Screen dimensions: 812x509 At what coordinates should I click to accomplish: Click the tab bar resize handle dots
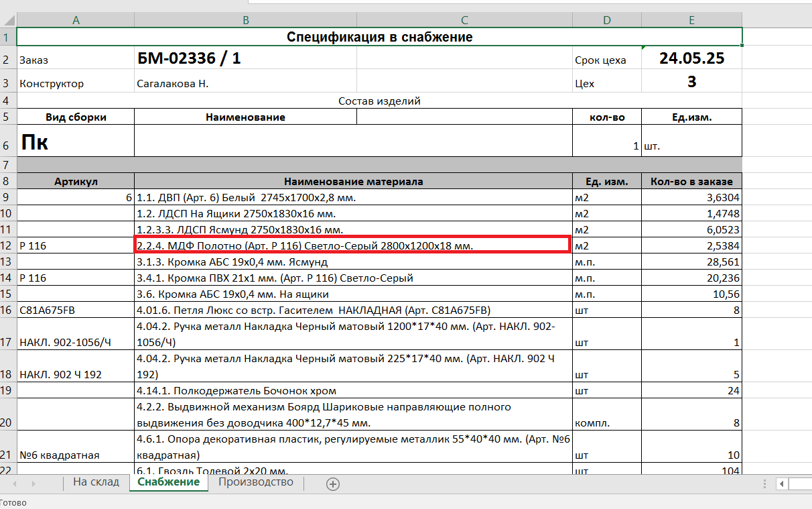(x=766, y=484)
